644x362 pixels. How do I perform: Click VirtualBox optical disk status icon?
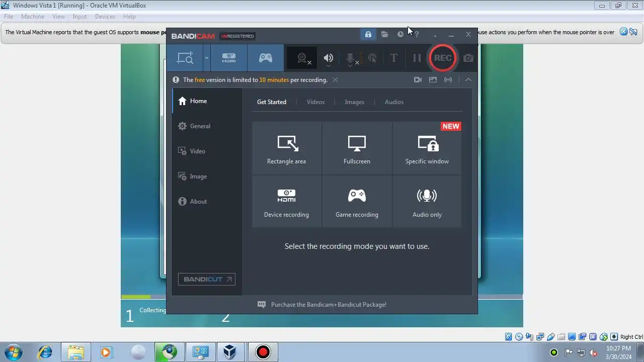click(x=519, y=337)
